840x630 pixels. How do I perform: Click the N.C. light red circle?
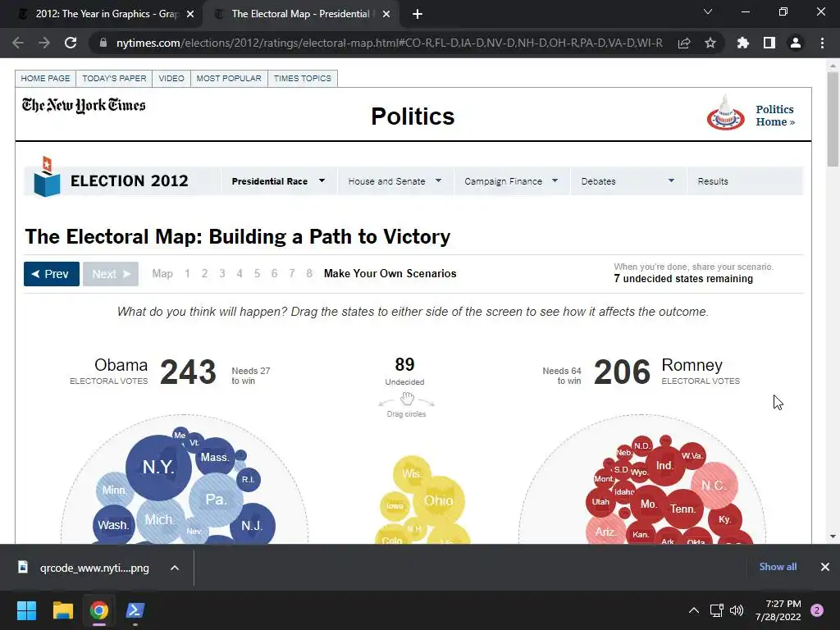coord(714,486)
